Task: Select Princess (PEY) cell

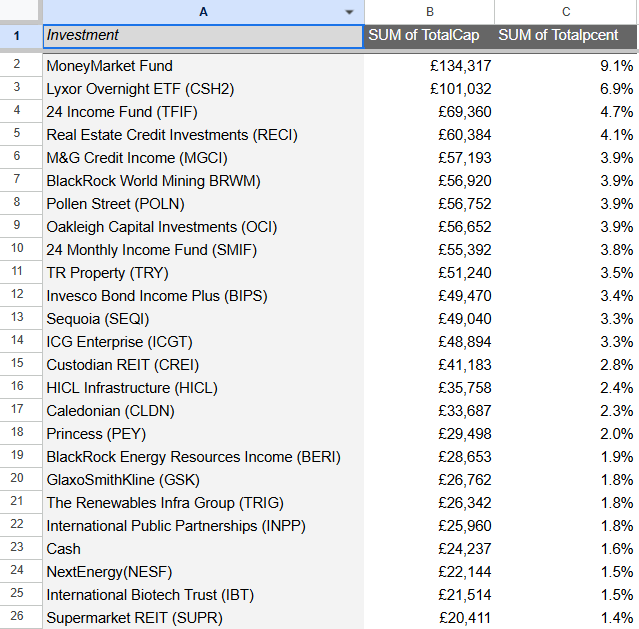Action: [x=203, y=433]
